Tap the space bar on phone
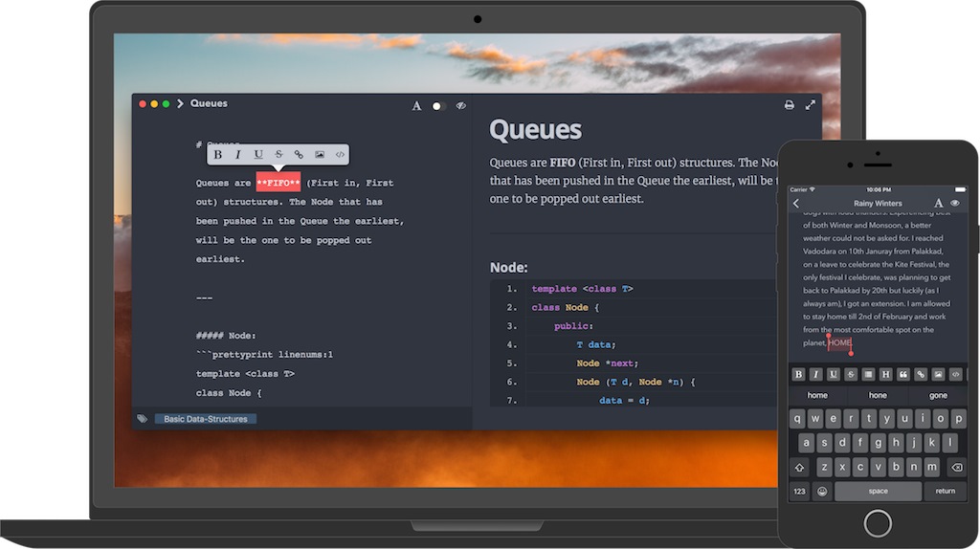 (879, 491)
